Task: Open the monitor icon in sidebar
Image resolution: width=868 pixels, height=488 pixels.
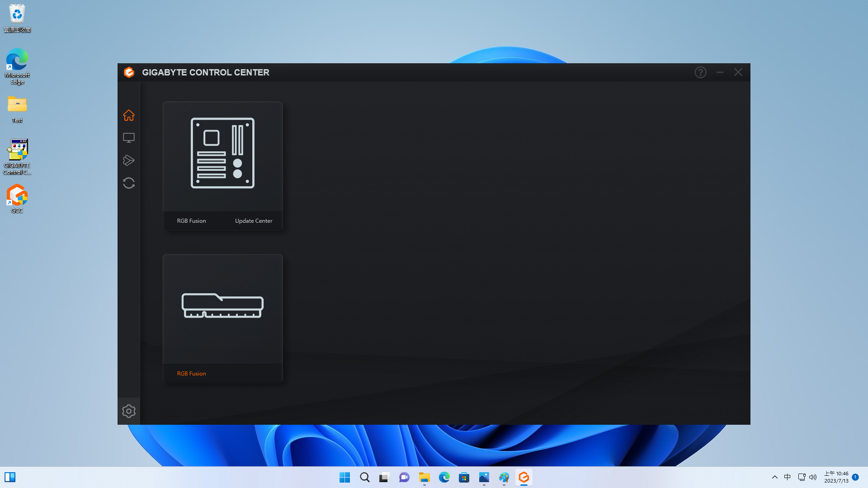Action: point(129,138)
